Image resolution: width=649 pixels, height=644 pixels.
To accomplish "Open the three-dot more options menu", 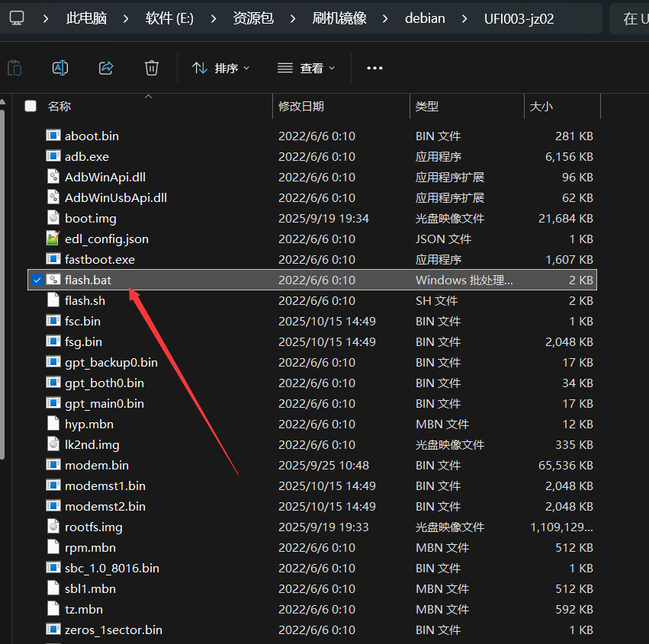I will pyautogui.click(x=374, y=68).
